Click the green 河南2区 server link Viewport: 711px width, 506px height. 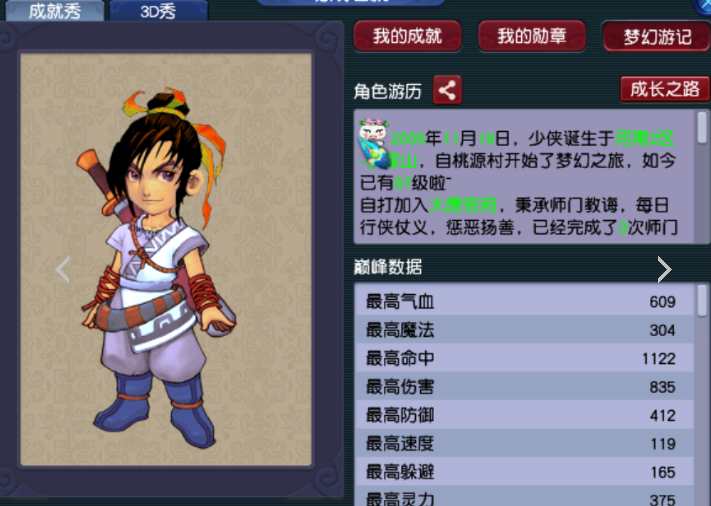(644, 139)
